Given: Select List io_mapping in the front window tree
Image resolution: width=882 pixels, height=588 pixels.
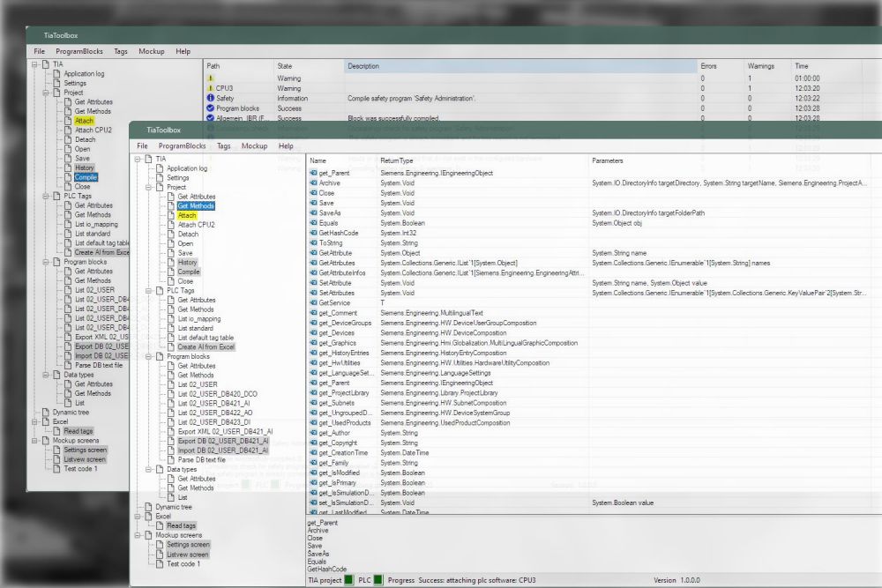Looking at the screenshot, I should click(199, 319).
